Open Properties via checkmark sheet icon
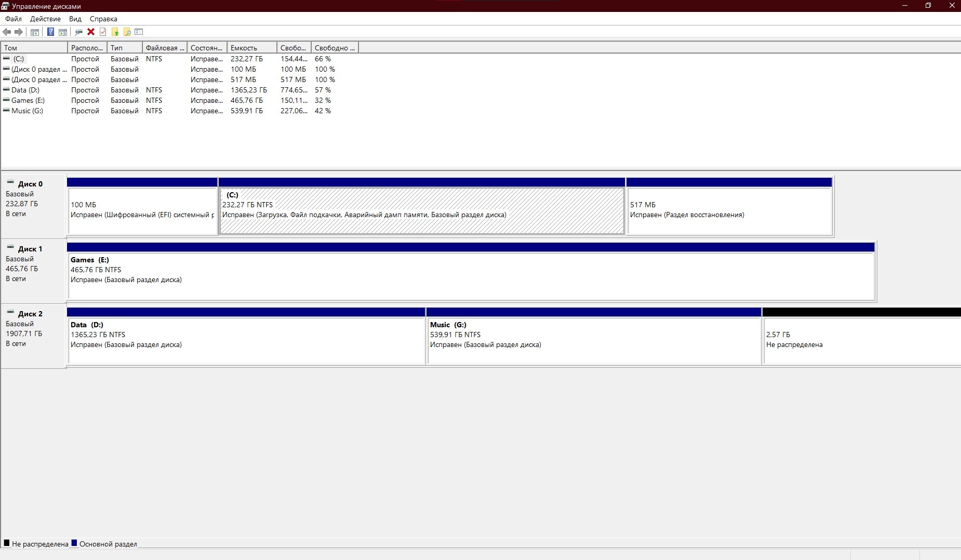The width and height of the screenshot is (961, 560). [103, 32]
